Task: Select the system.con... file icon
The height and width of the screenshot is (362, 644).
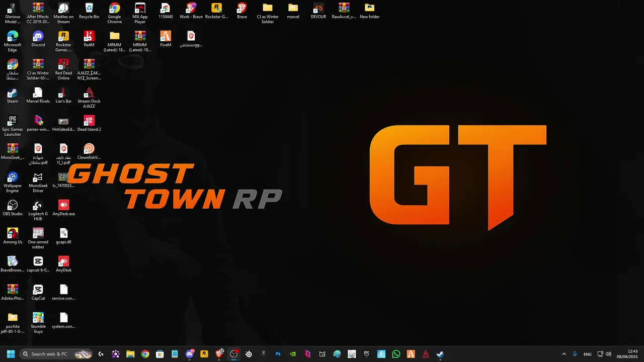Action: click(x=63, y=321)
